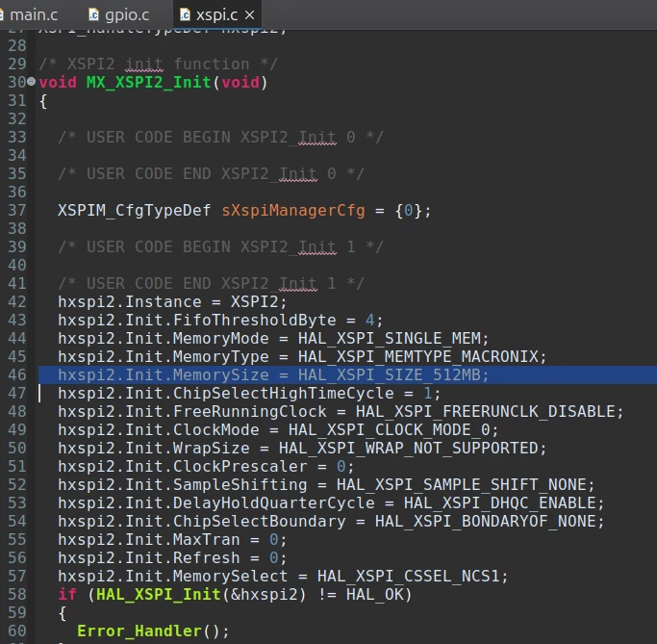Click HAL_XSPI_SINGLE_MEM constant
The width and height of the screenshot is (657, 644).
pyautogui.click(x=390, y=338)
